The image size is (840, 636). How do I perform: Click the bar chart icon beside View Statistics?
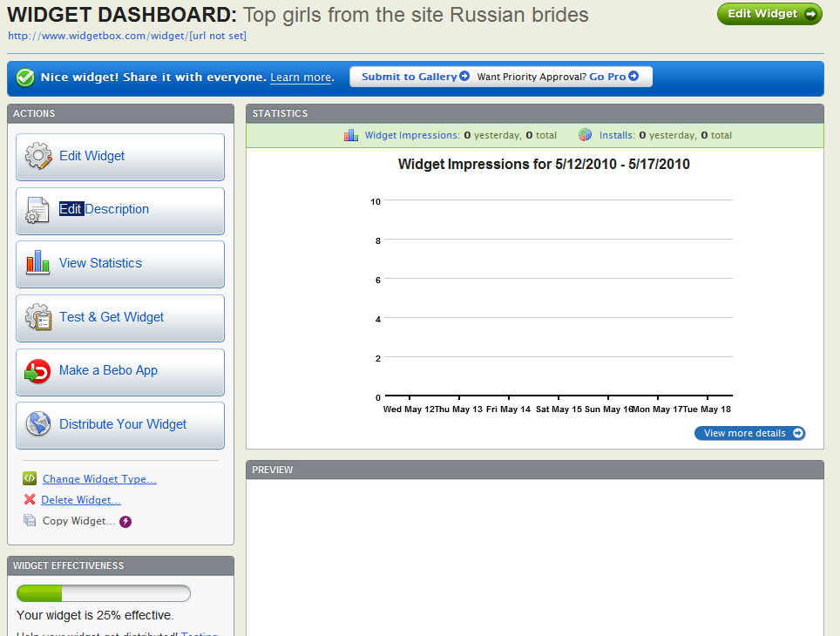[37, 262]
